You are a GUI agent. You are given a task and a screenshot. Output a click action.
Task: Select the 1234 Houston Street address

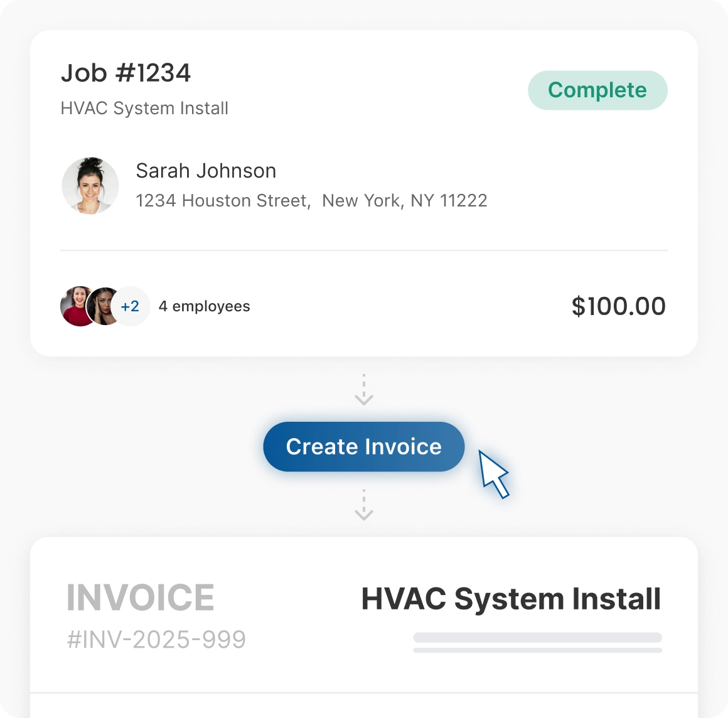pos(311,201)
